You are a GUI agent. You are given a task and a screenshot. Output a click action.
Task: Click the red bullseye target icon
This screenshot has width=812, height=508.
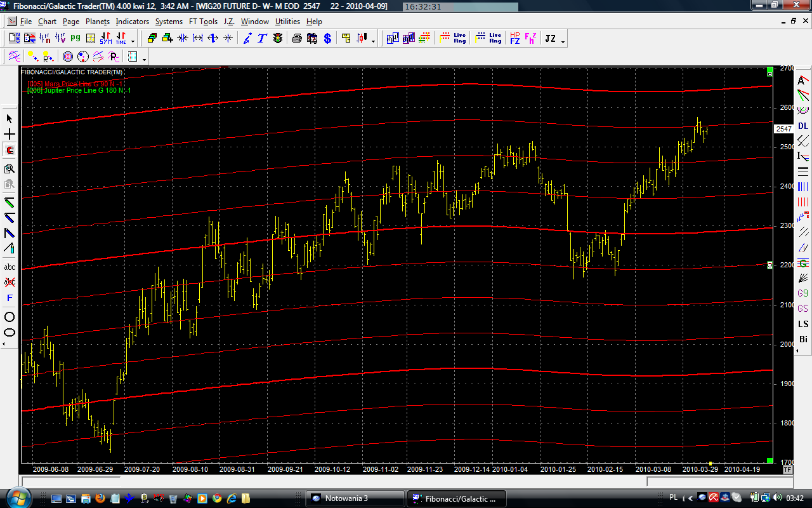click(68, 57)
